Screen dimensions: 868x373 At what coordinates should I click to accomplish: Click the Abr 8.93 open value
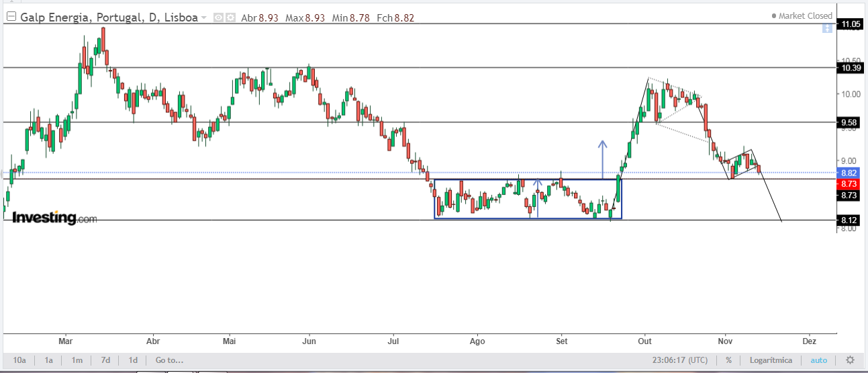260,18
